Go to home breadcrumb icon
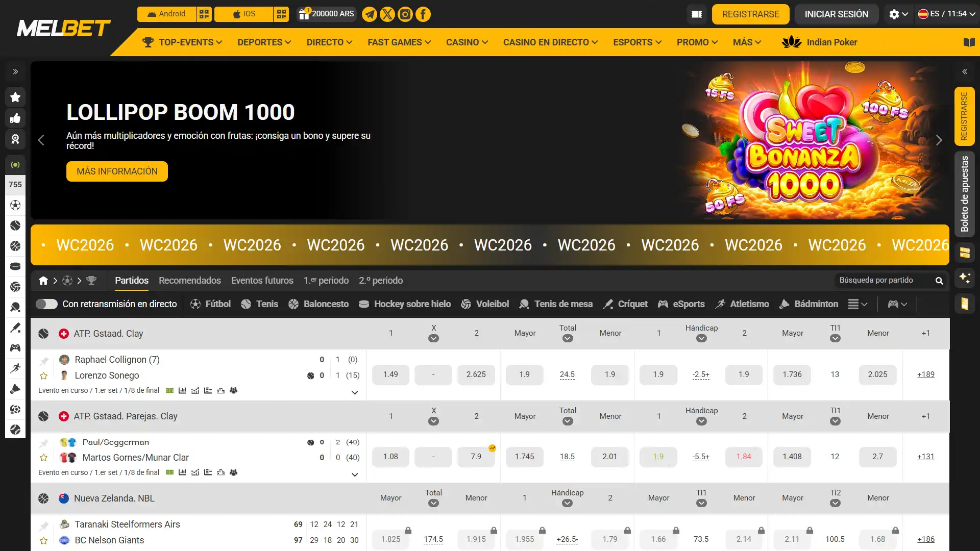Viewport: 980px width, 551px height. coord(43,281)
